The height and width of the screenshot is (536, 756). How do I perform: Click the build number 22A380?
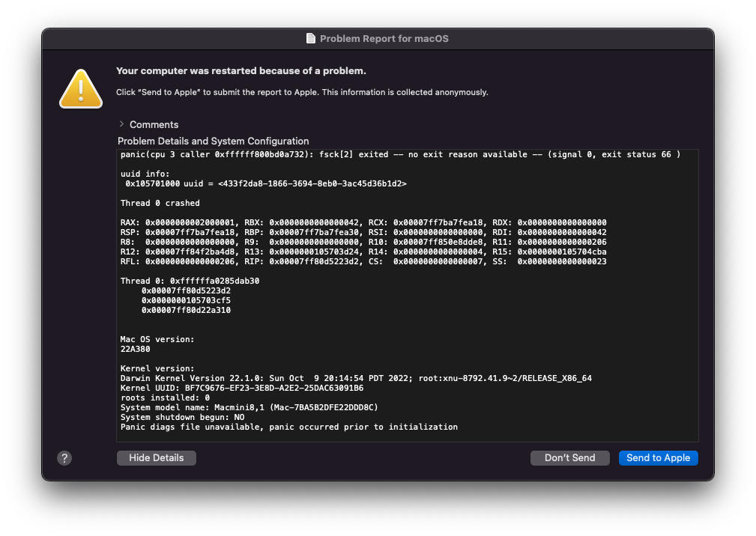[135, 349]
